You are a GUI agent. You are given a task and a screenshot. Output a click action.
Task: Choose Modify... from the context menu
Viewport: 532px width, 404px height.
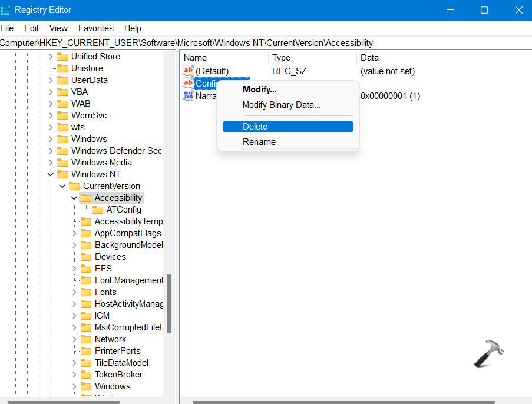pyautogui.click(x=288, y=90)
